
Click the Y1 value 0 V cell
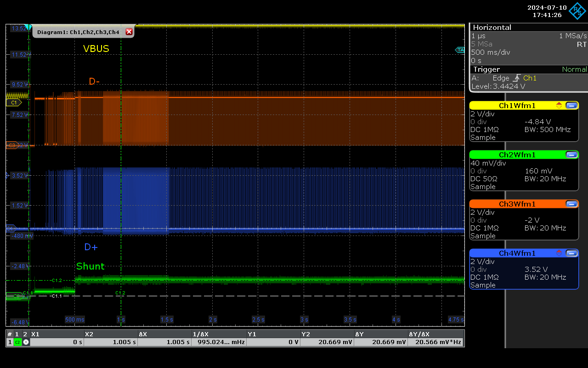click(272, 342)
